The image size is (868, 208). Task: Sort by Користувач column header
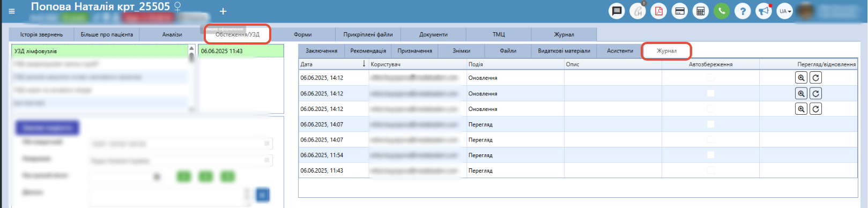pyautogui.click(x=418, y=64)
